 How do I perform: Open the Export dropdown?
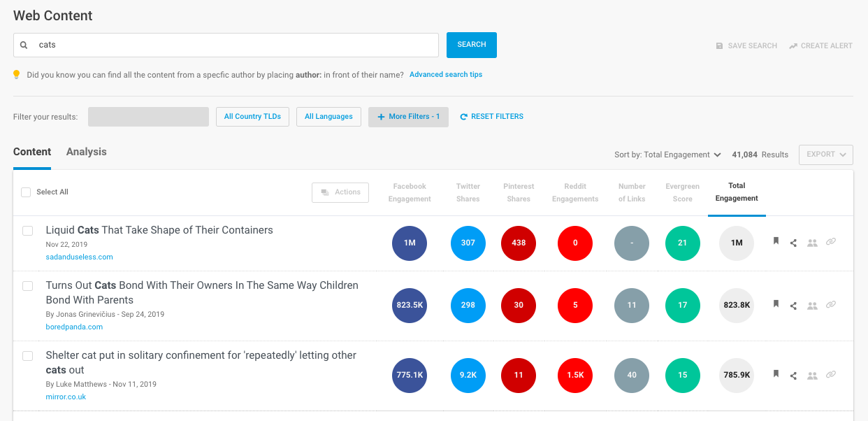pyautogui.click(x=825, y=155)
